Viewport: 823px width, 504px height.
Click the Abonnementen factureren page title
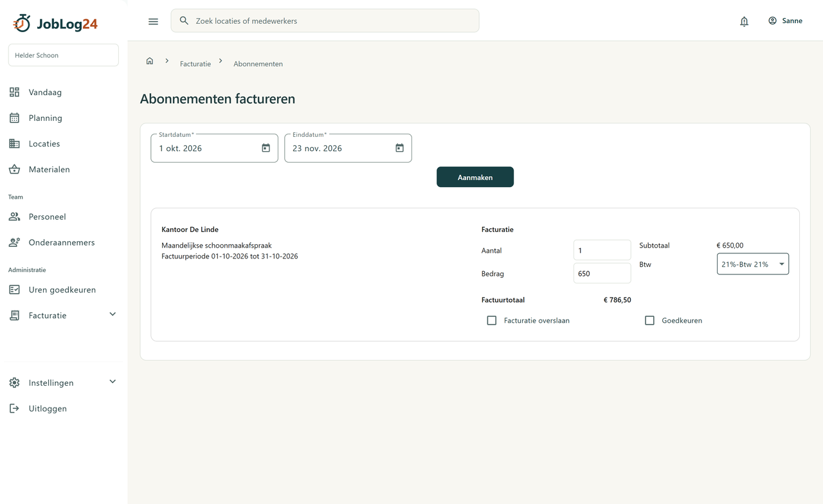pyautogui.click(x=218, y=99)
